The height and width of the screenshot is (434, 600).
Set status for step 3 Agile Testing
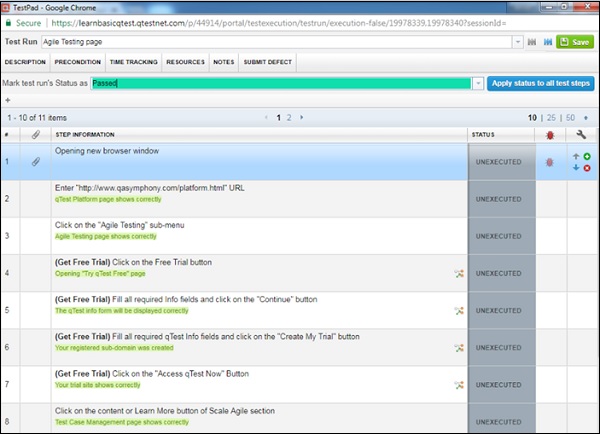[x=501, y=236]
